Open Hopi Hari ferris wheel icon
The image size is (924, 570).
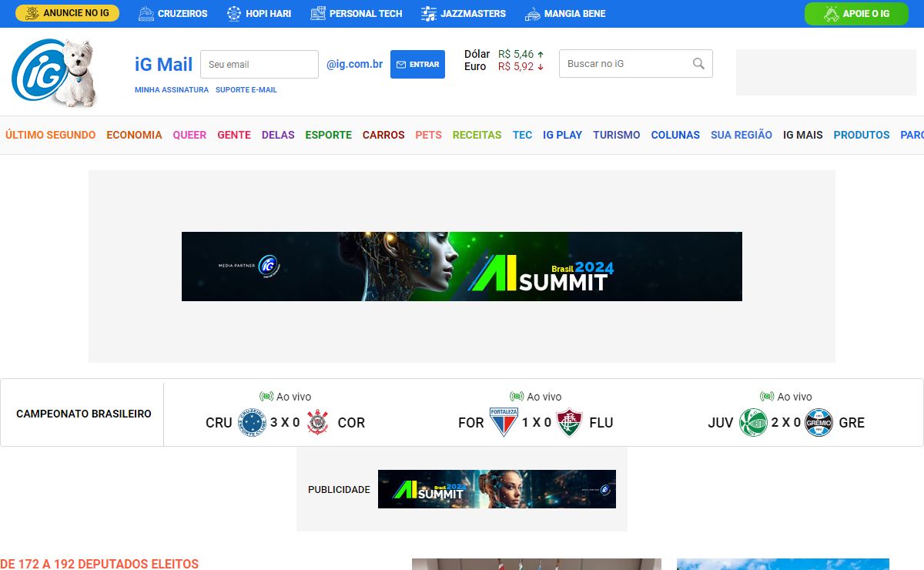[234, 14]
